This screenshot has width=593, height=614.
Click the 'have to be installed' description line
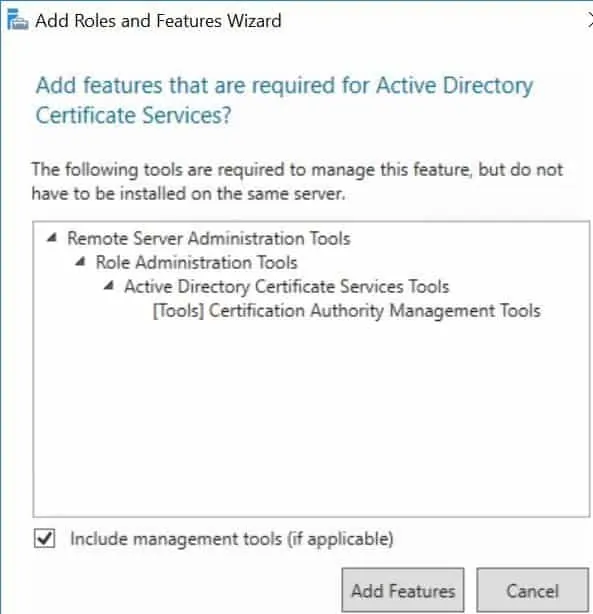point(188,193)
